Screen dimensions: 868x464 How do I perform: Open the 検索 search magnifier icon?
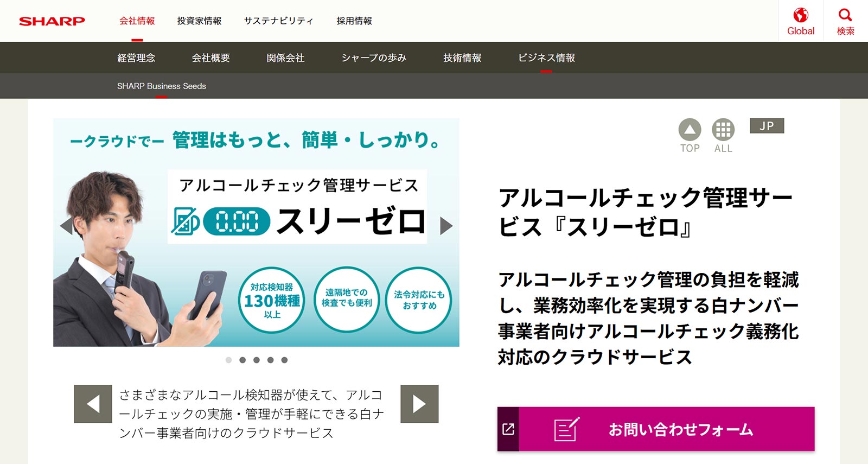coord(845,15)
